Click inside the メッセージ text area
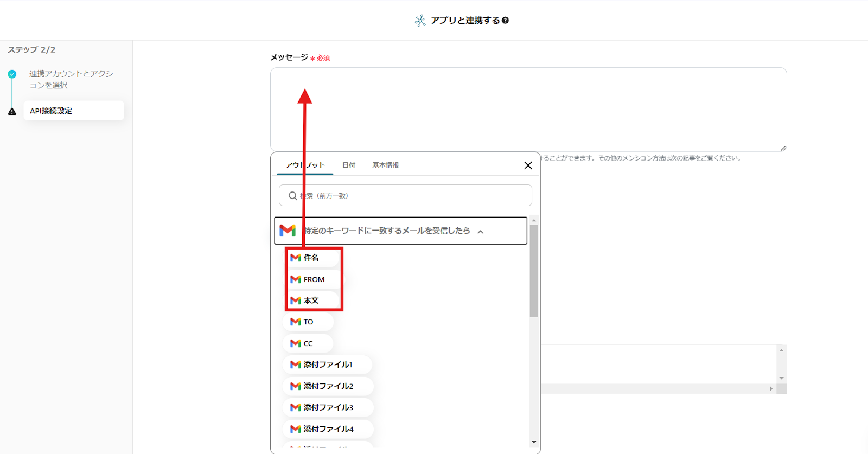Screen dimensions: 868x454 click(528, 110)
